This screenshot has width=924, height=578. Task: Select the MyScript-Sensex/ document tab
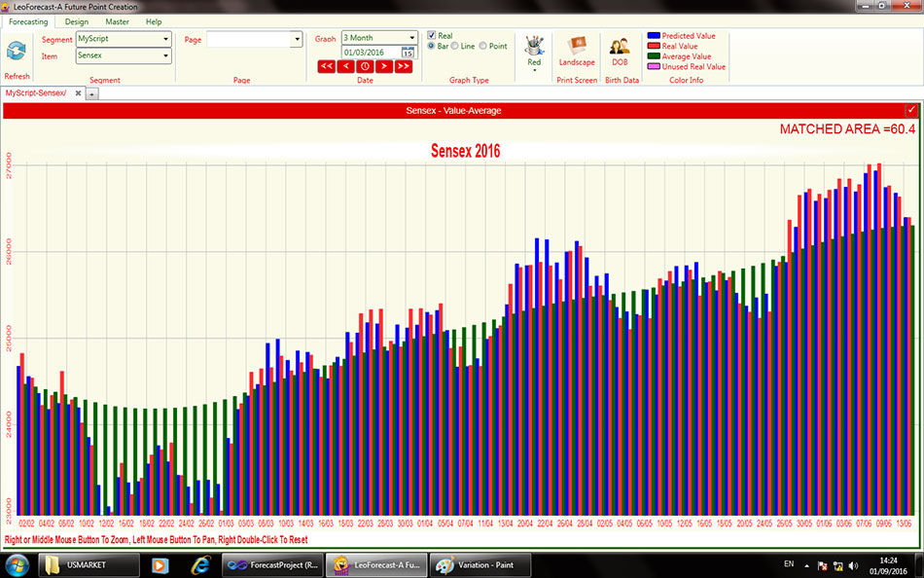tap(36, 93)
